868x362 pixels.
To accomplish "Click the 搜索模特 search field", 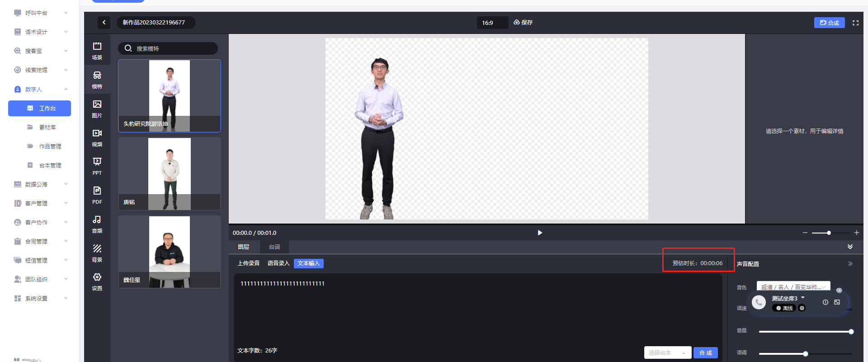I will 168,48.
